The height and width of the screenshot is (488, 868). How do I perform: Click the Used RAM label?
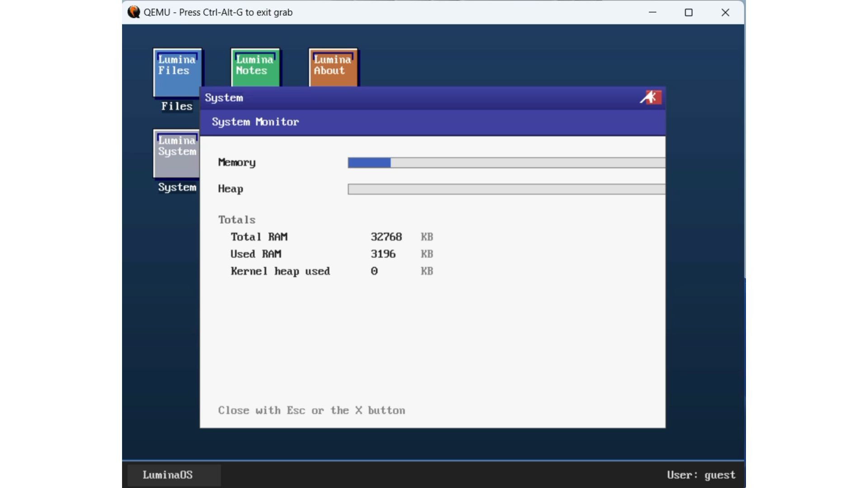(x=256, y=254)
